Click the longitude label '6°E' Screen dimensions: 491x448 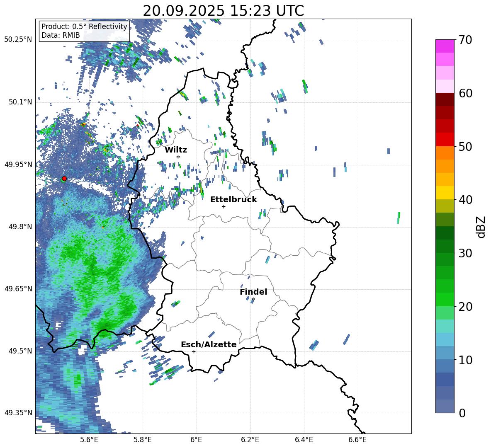coord(196,440)
